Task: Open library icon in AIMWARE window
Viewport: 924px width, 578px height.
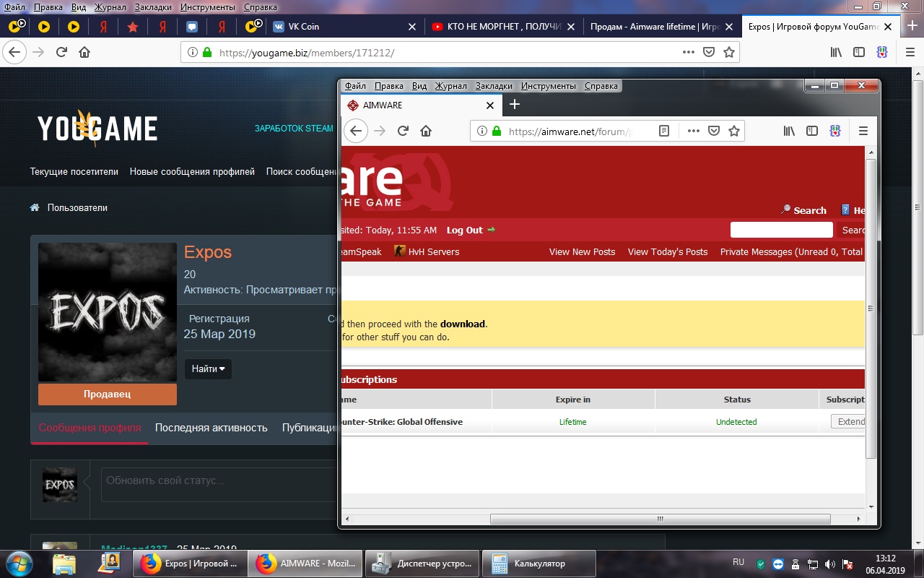Action: [x=789, y=131]
